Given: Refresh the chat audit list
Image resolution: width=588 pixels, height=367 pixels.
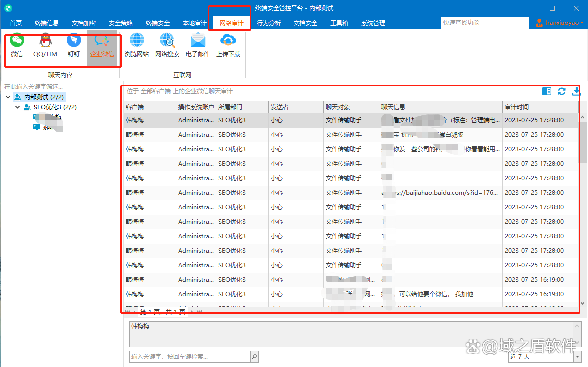Looking at the screenshot, I should pos(562,91).
